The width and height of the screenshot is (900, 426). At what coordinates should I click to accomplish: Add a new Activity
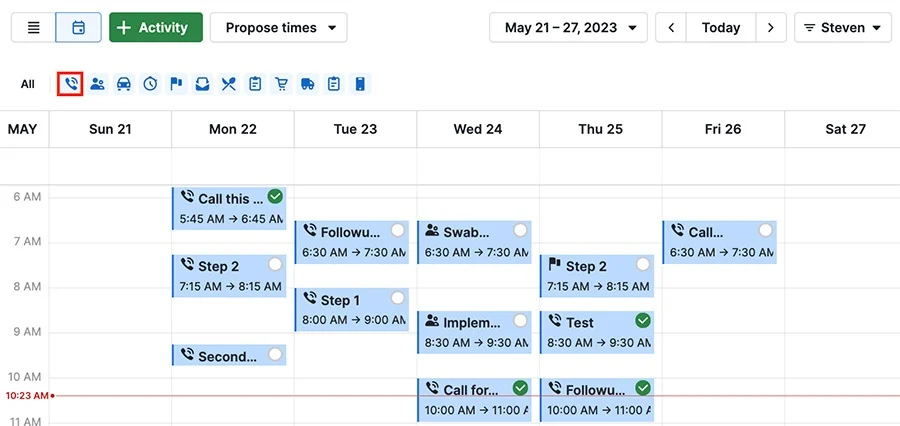(x=156, y=28)
